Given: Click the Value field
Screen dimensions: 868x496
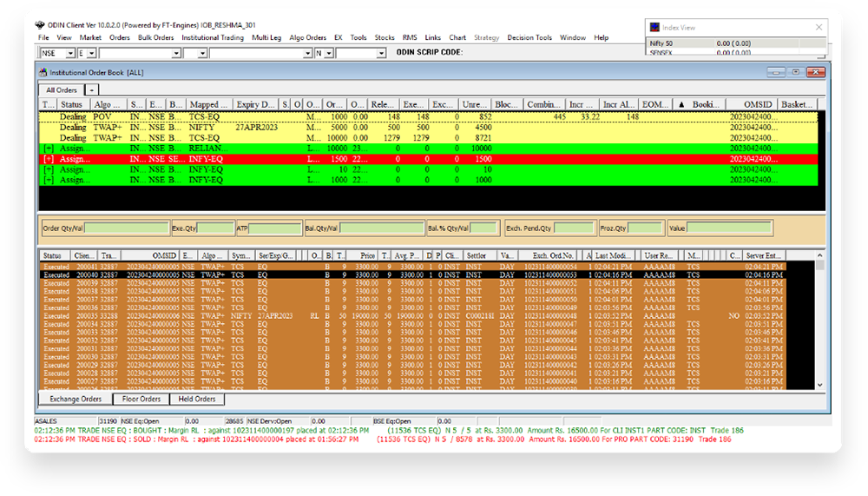Looking at the screenshot, I should click(x=729, y=228).
